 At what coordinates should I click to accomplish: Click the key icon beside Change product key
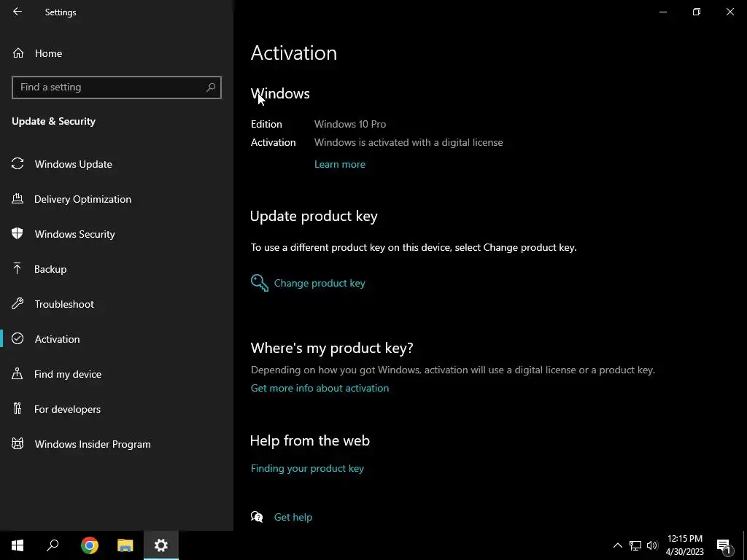click(x=260, y=283)
